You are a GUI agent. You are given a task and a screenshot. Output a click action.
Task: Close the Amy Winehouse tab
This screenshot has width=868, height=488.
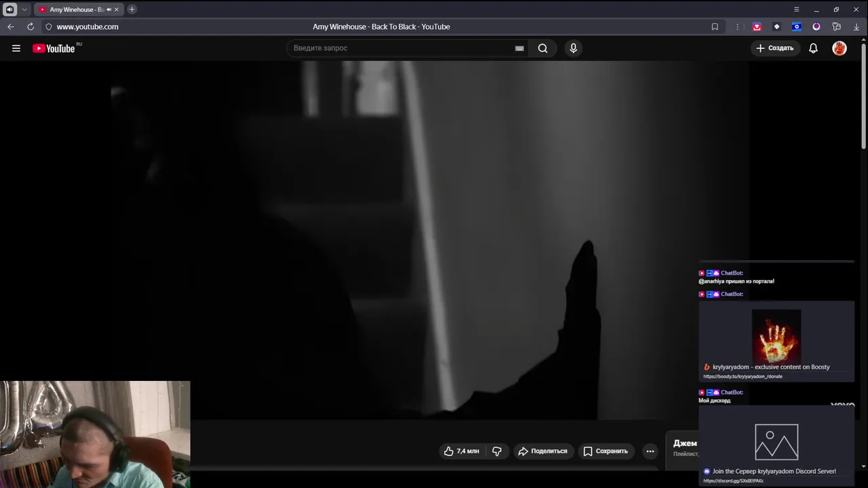[x=117, y=9]
